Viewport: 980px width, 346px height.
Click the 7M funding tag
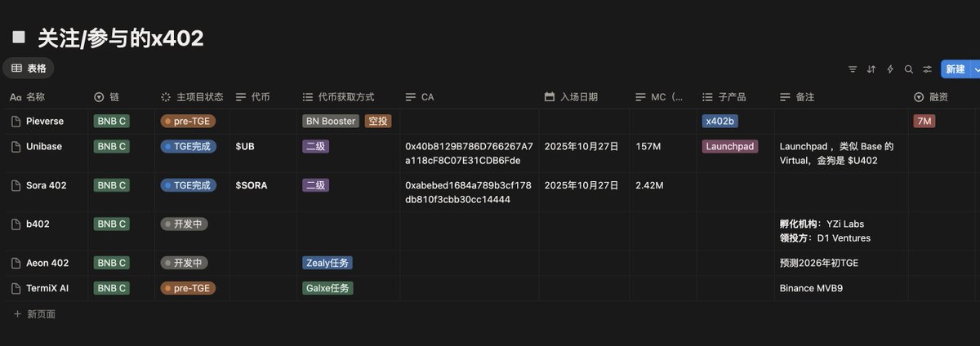pyautogui.click(x=924, y=121)
